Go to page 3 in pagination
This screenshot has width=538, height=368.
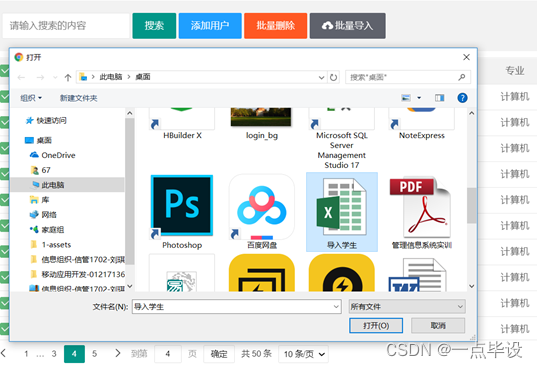click(x=54, y=354)
